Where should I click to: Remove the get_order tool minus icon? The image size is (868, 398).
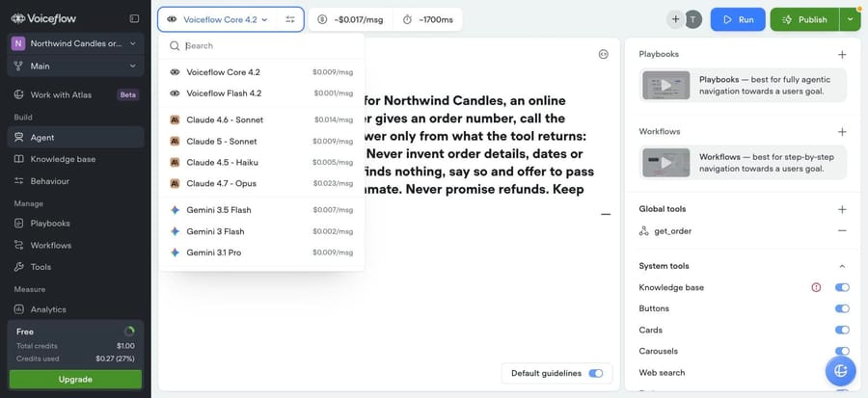pos(842,230)
